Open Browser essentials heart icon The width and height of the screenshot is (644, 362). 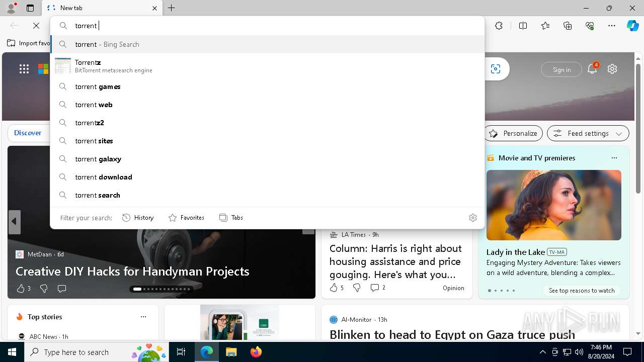point(590,26)
